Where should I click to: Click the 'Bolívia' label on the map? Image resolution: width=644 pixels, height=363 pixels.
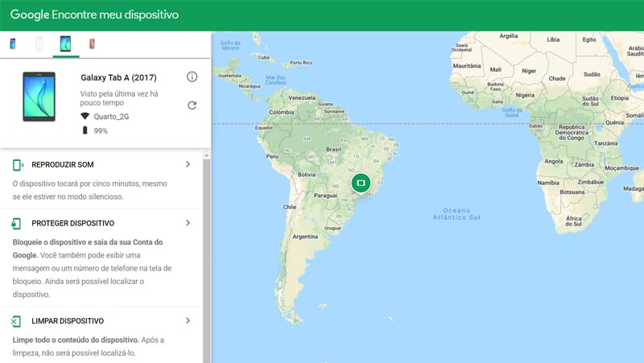[307, 175]
